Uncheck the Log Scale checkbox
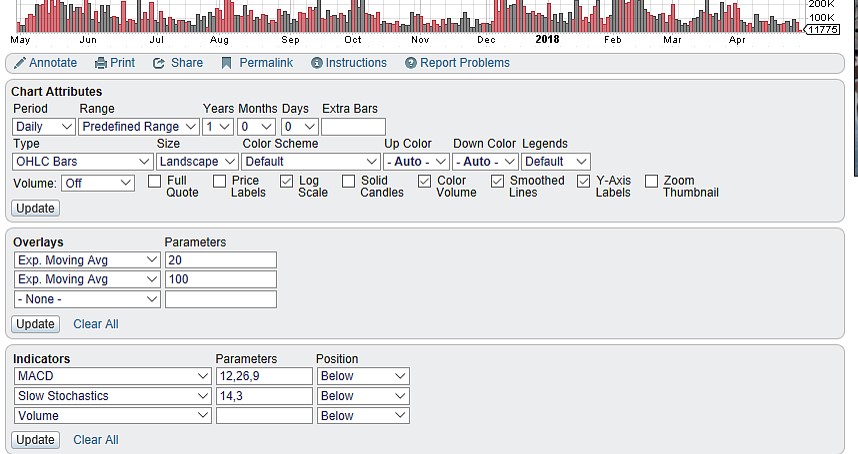Screen dimensions: 858x454 (x=286, y=181)
